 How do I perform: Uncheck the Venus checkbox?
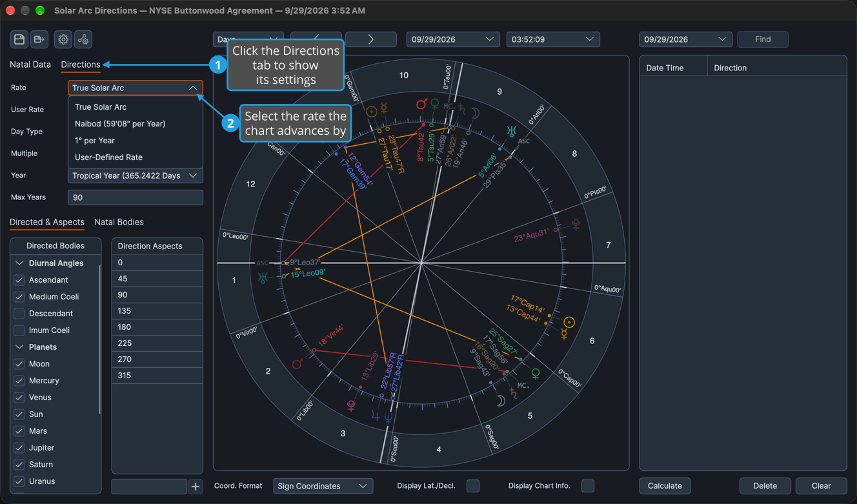point(19,398)
